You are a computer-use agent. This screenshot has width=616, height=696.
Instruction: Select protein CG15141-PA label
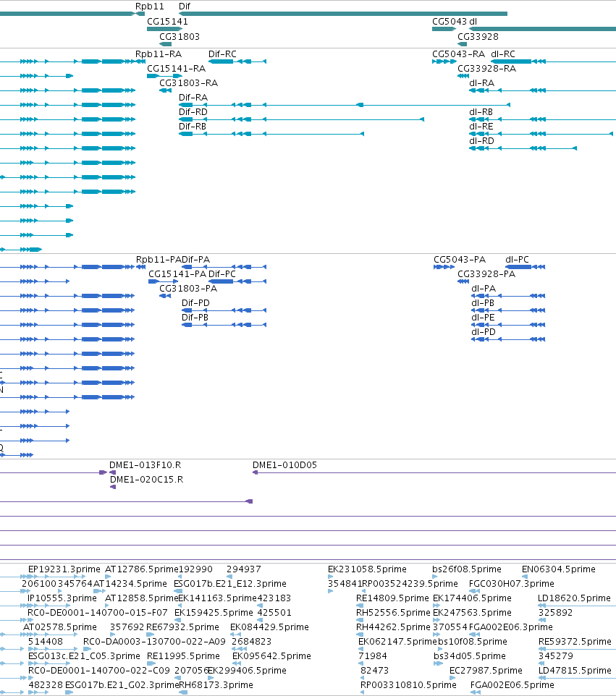click(x=177, y=274)
